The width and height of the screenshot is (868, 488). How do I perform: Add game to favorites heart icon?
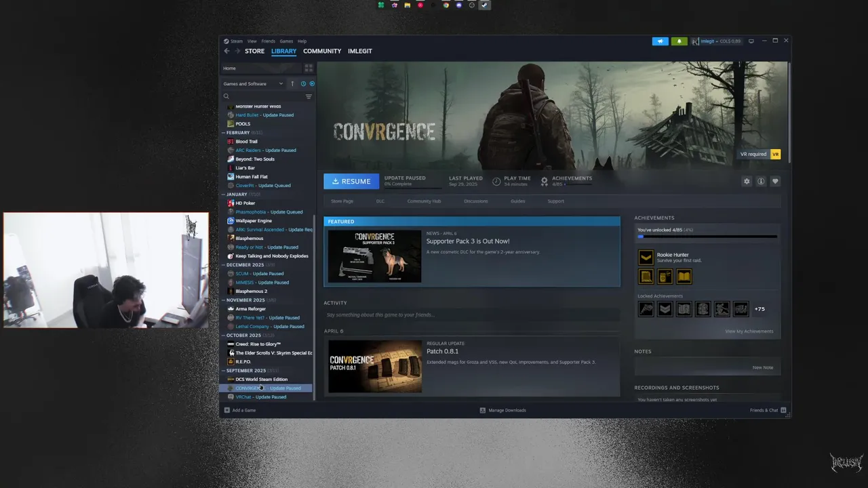(775, 181)
